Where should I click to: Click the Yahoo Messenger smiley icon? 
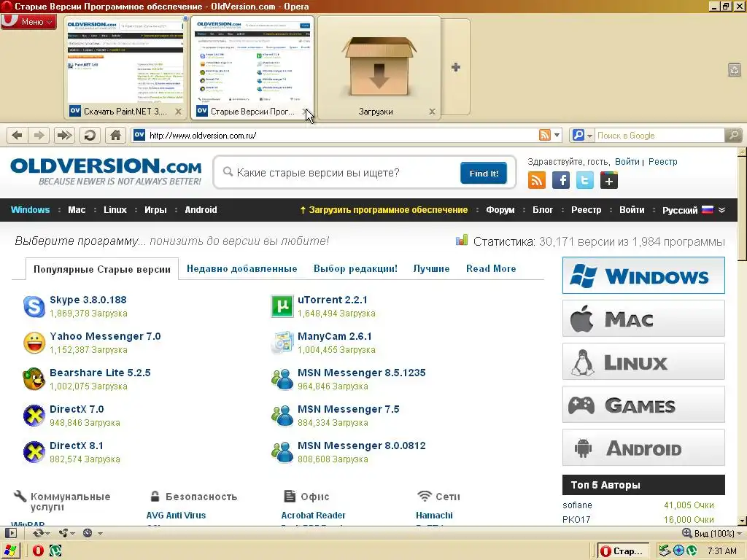(x=34, y=343)
